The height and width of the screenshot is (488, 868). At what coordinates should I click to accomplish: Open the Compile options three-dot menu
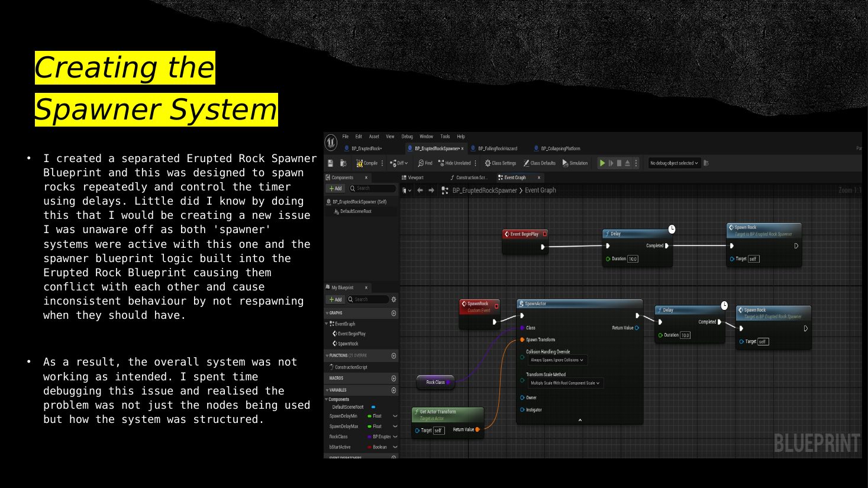(382, 163)
